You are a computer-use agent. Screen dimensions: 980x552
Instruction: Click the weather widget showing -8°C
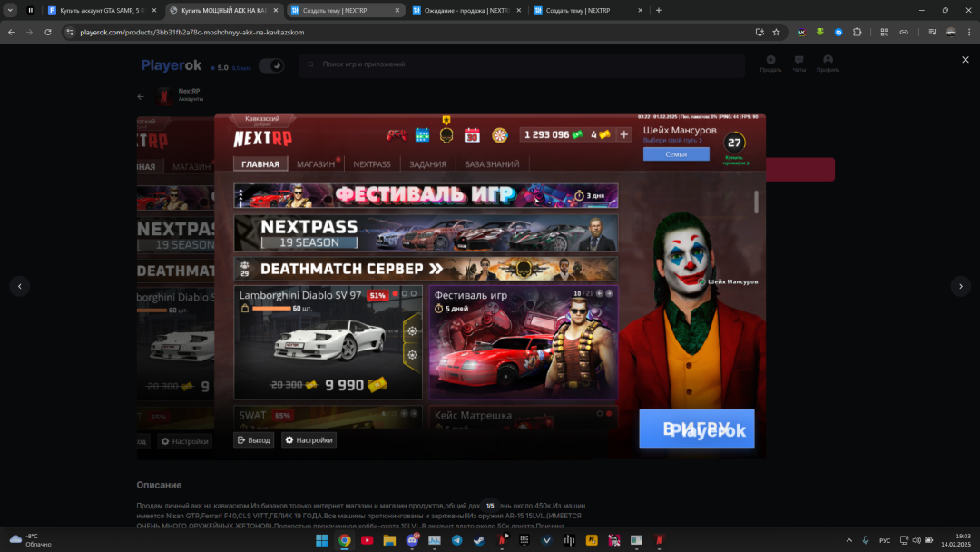pos(30,540)
